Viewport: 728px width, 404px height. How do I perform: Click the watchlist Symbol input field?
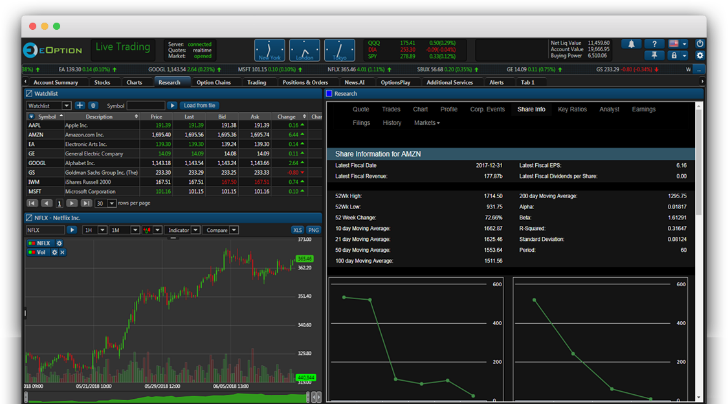click(146, 105)
